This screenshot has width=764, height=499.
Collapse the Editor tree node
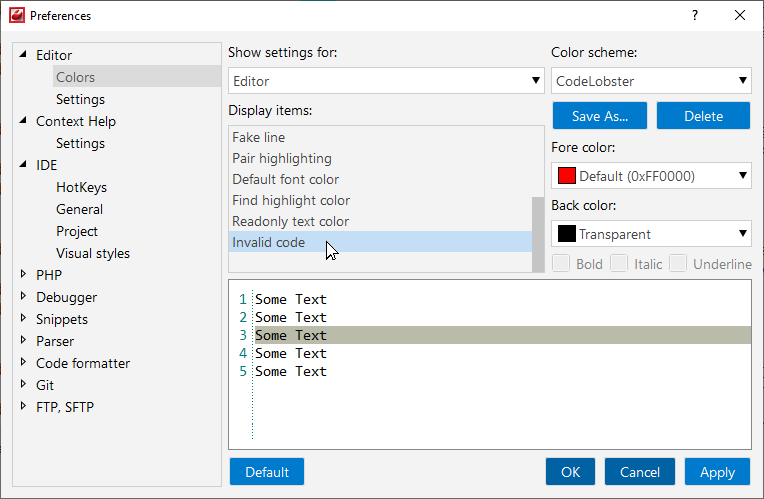(23, 55)
